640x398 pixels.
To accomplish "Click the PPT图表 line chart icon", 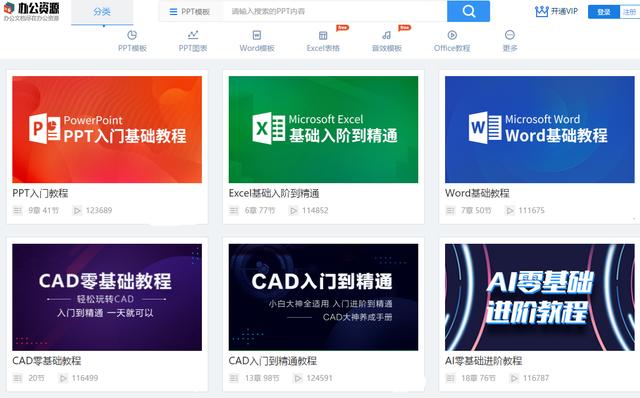I will [193, 35].
